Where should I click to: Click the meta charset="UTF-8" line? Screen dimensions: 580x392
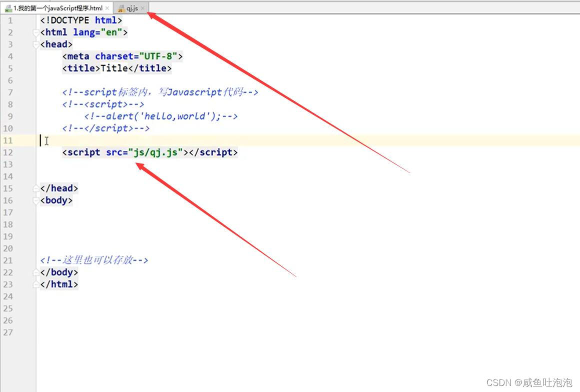pyautogui.click(x=123, y=56)
